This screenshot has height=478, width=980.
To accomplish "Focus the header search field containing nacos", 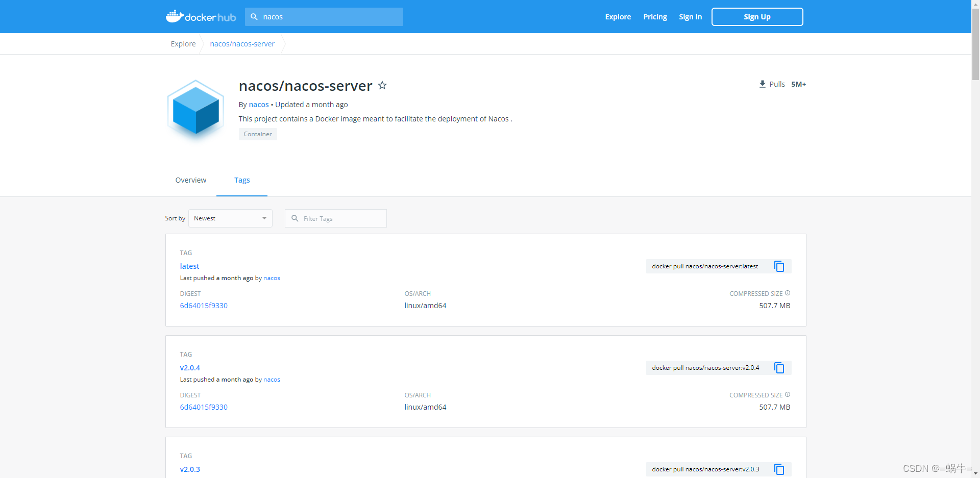I will point(324,17).
